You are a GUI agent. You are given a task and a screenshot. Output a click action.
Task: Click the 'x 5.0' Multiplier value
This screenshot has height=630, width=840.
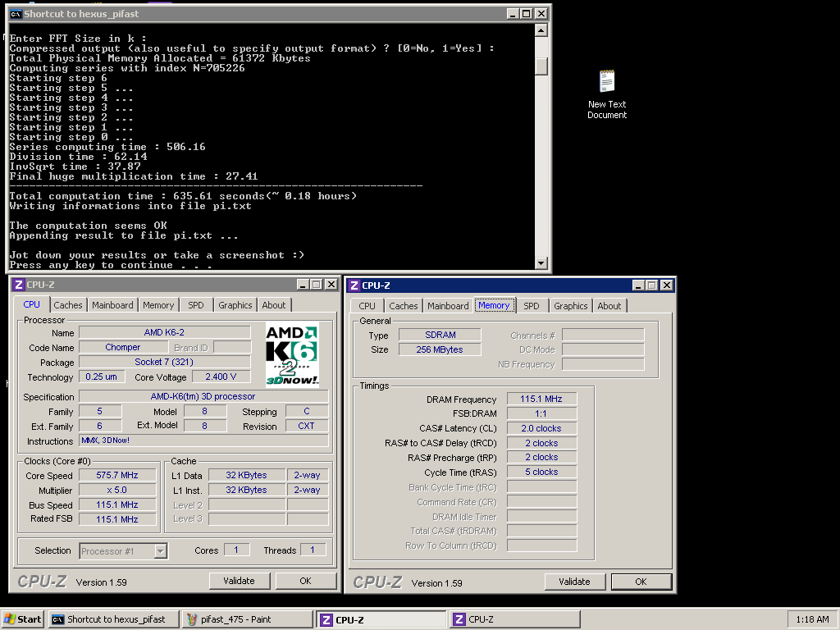click(117, 491)
